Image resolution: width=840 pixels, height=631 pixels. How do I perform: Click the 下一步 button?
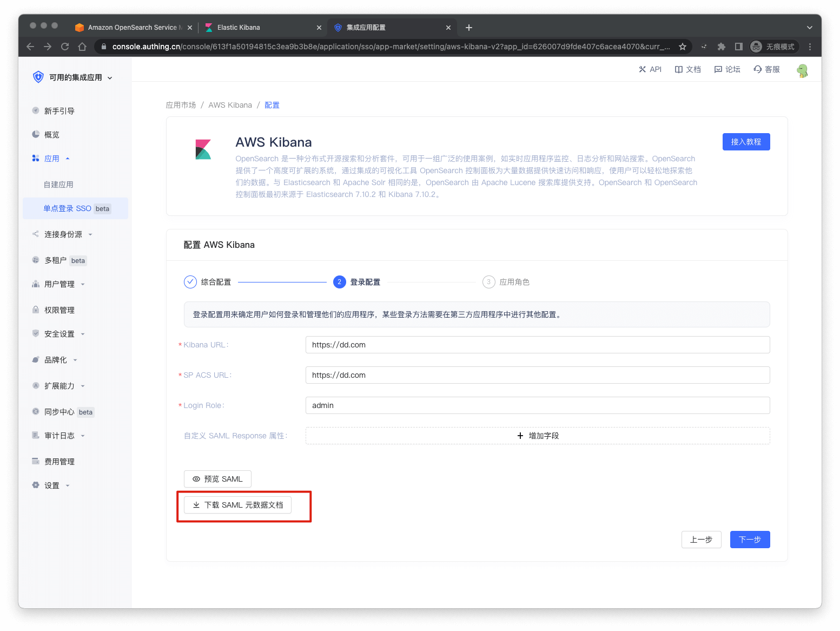pos(750,540)
